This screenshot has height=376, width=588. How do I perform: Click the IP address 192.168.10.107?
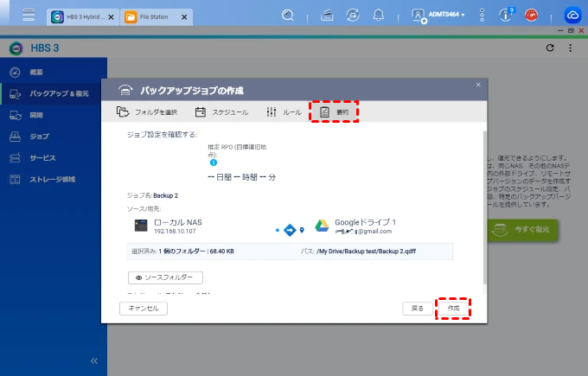point(175,232)
